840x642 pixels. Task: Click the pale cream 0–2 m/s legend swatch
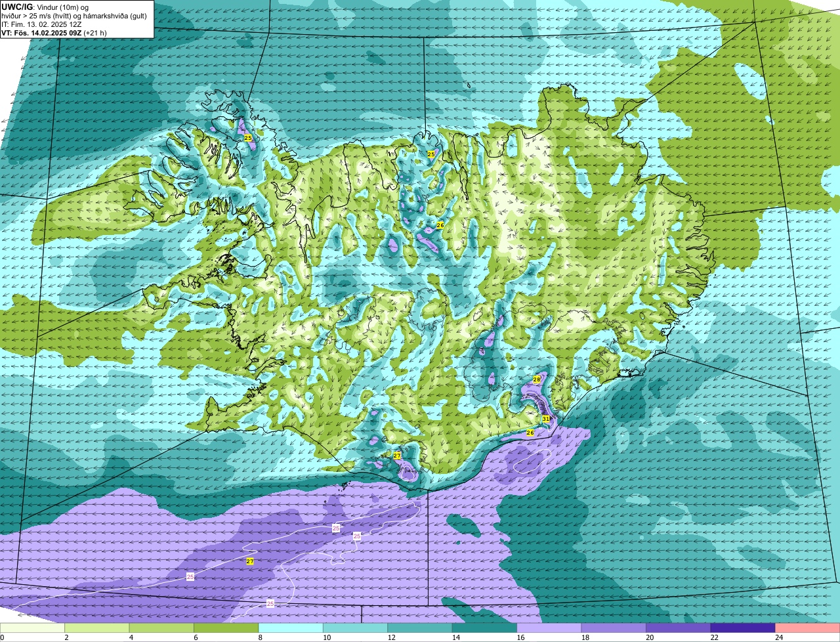click(33, 628)
